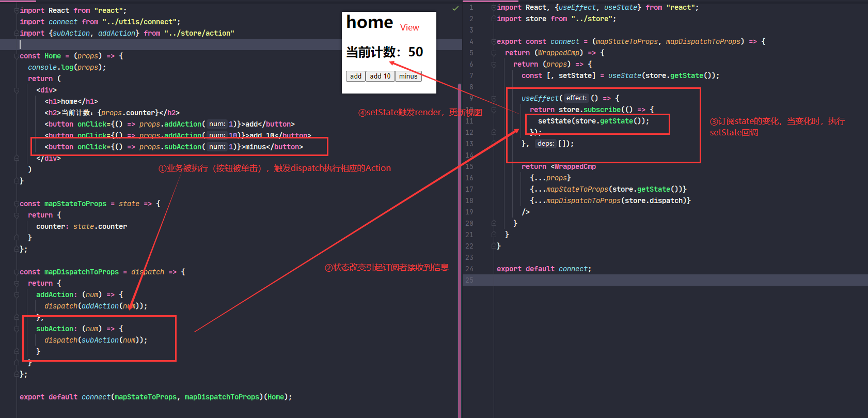Place cursor on empty line 25

620,280
